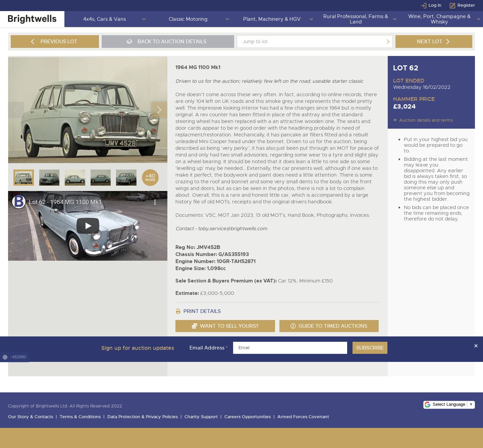The image size is (483, 448).
Task: Submit jump to lot arrow
Action: (x=388, y=42)
